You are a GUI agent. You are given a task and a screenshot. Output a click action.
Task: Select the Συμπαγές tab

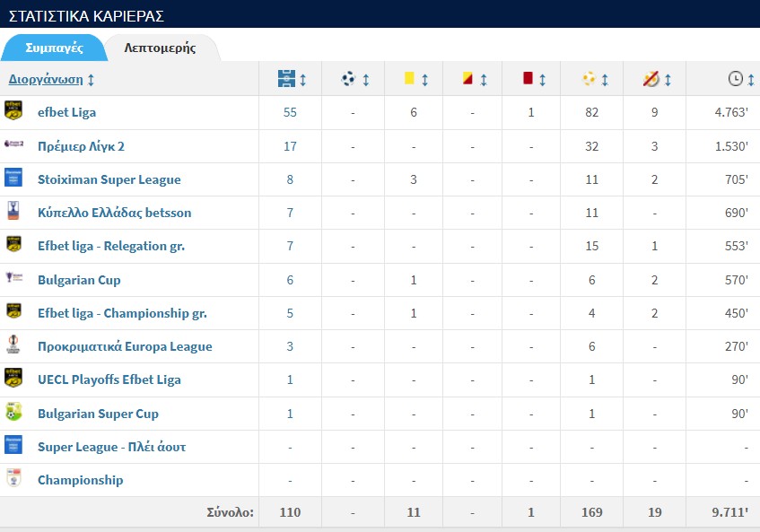click(x=54, y=48)
